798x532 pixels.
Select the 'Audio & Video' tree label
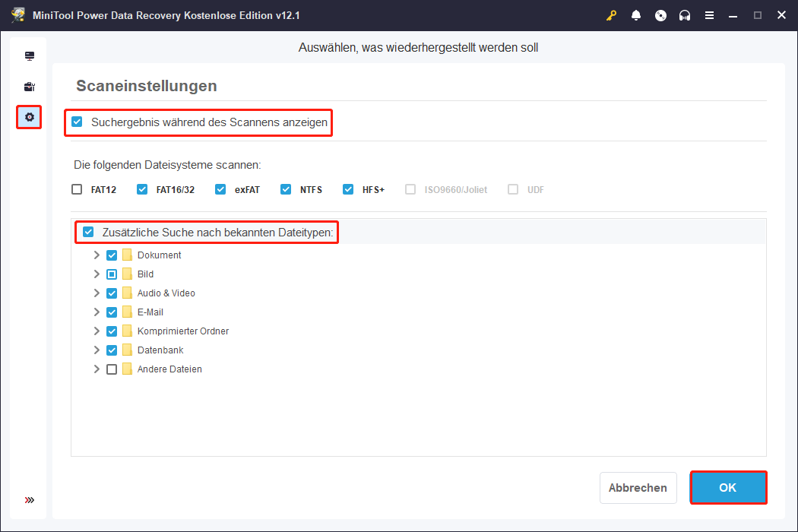[166, 293]
